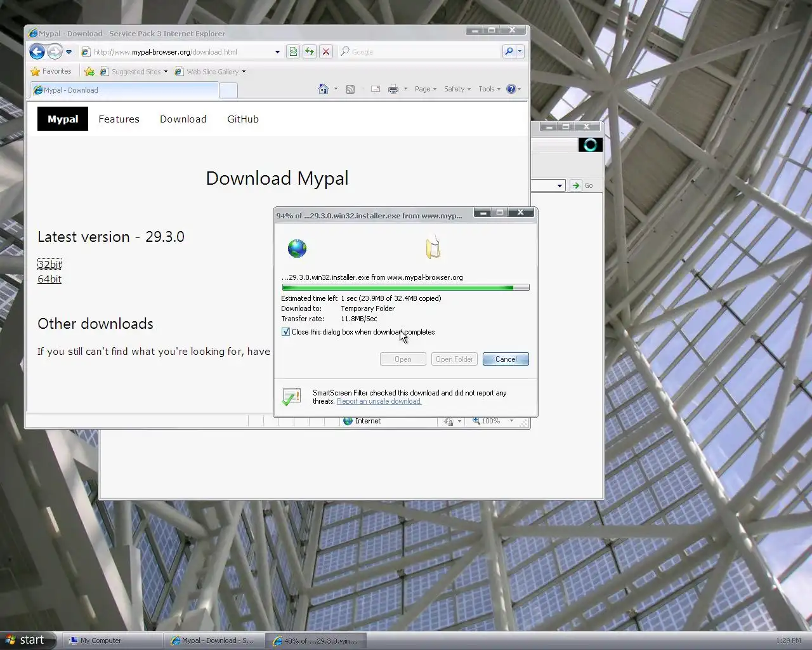Switch to download progress taskbar item
The image size is (812, 650).
[x=315, y=640]
